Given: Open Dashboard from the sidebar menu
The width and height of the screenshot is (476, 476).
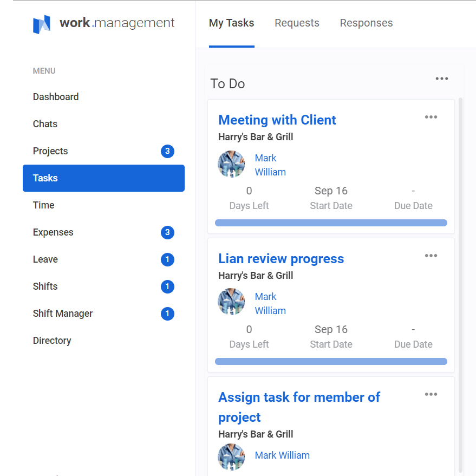Looking at the screenshot, I should pos(56,97).
